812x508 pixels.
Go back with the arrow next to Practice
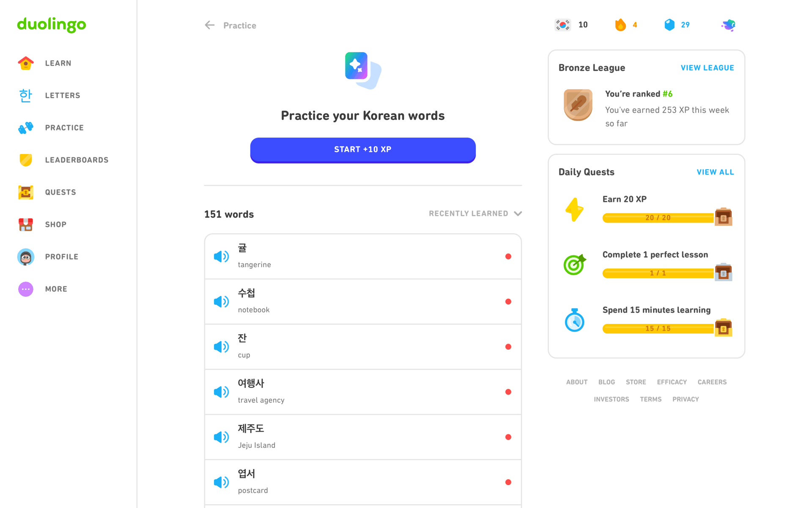(x=210, y=25)
